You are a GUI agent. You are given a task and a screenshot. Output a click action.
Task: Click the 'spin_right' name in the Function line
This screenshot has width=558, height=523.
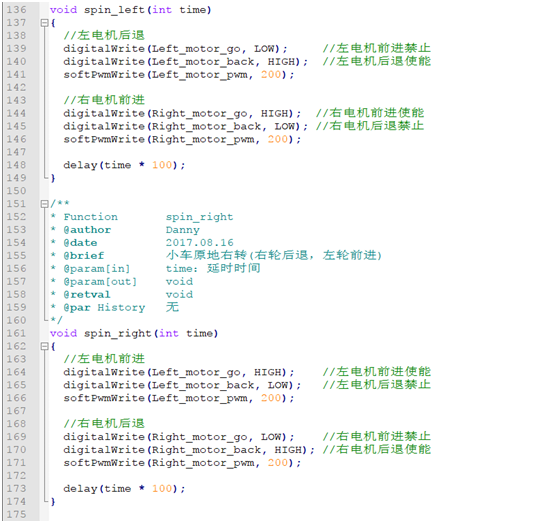200,217
